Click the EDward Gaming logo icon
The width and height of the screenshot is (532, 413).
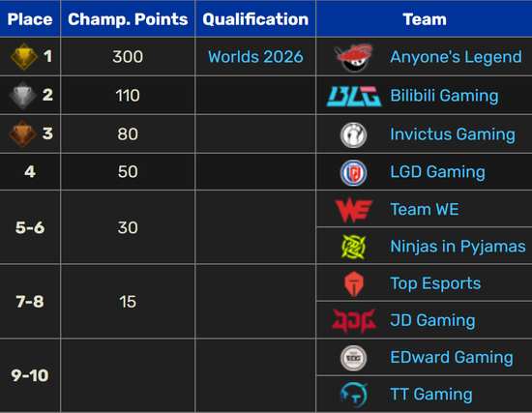tap(353, 358)
